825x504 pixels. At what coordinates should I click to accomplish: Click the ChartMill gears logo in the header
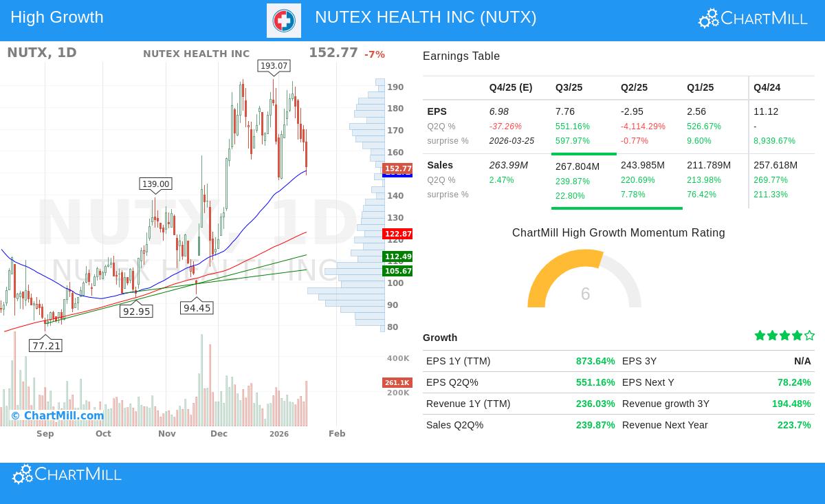(708, 18)
